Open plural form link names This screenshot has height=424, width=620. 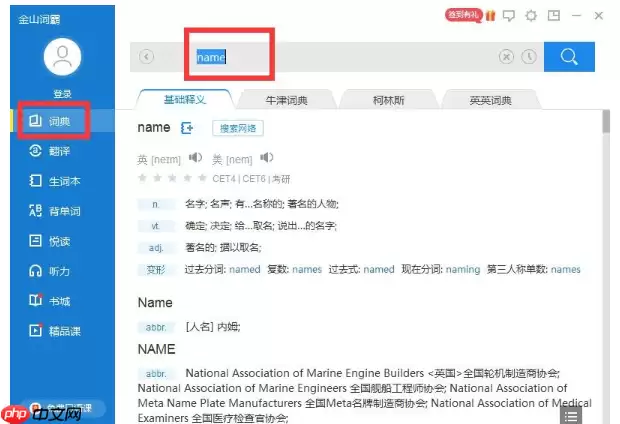(307, 269)
